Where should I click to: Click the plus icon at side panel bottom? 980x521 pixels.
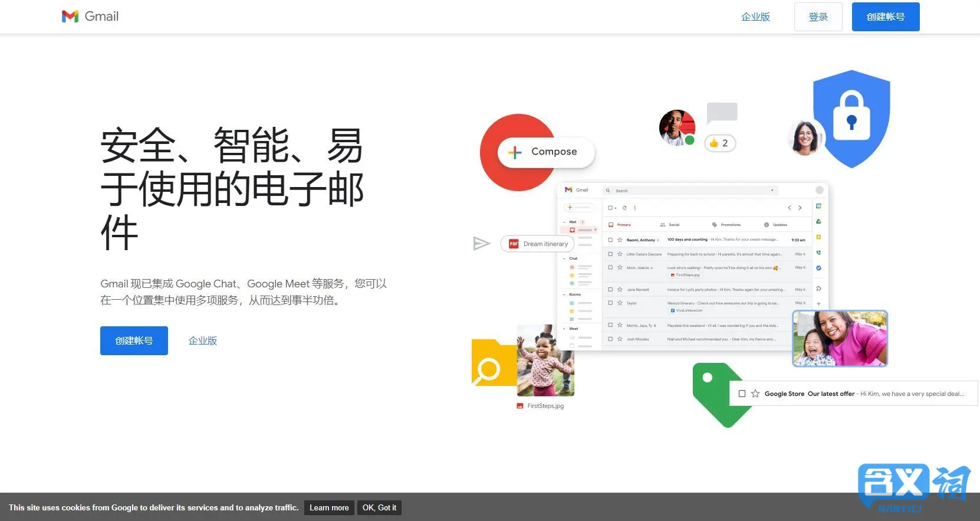tap(818, 304)
